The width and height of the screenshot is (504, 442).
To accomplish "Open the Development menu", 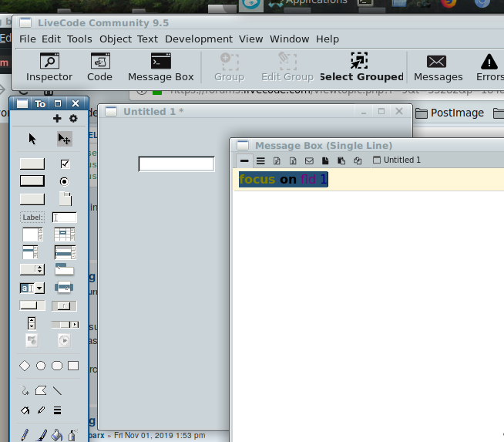I will click(198, 39).
